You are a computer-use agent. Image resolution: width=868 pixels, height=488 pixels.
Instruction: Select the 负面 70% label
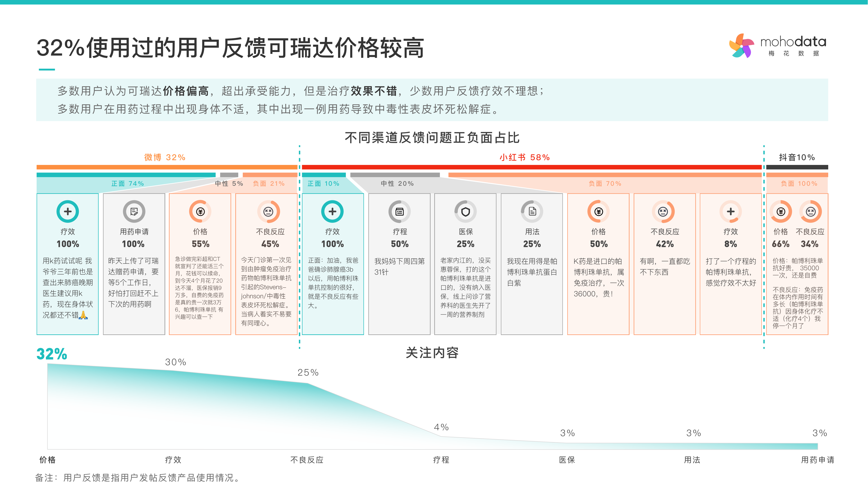(605, 183)
